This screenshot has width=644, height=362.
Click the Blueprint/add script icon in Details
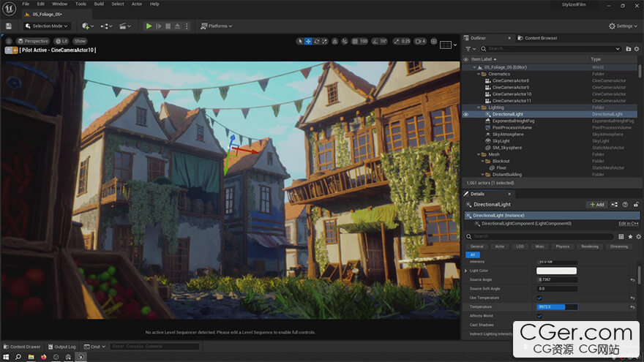point(615,204)
